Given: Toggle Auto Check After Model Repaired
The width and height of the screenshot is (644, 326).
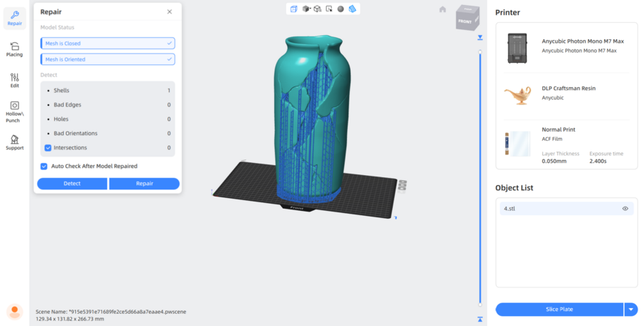Looking at the screenshot, I should tap(44, 167).
